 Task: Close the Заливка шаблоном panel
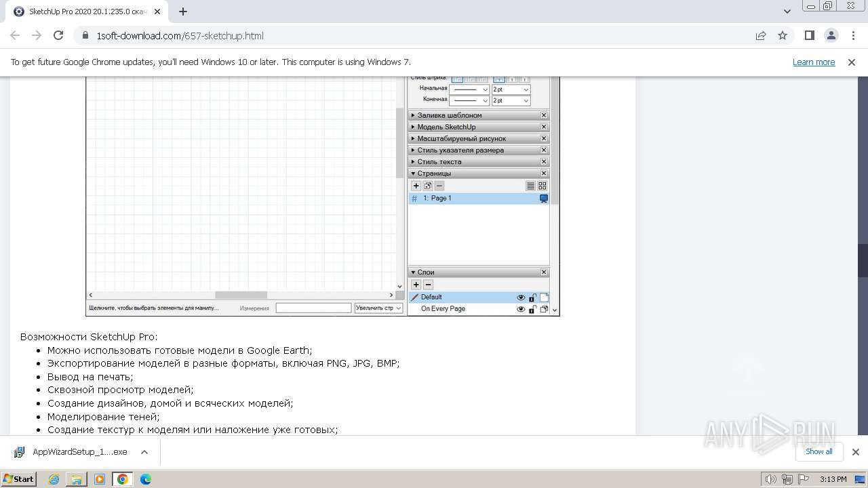coord(544,115)
